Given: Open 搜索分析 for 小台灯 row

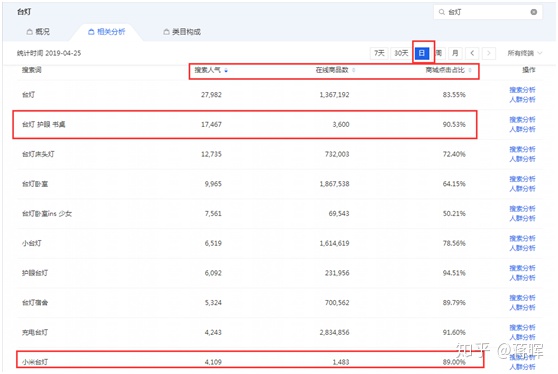Looking at the screenshot, I should (x=522, y=238).
